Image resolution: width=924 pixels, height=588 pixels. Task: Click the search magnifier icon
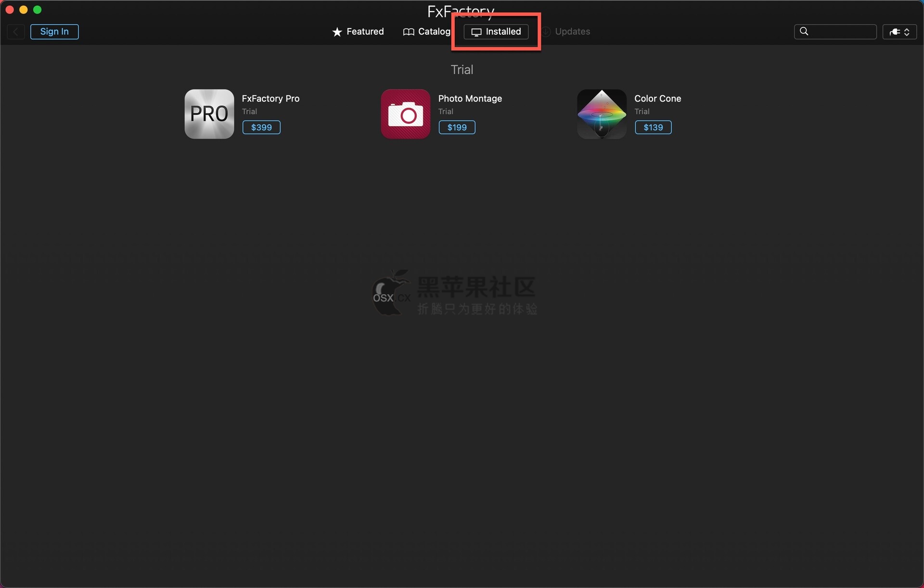pos(804,31)
